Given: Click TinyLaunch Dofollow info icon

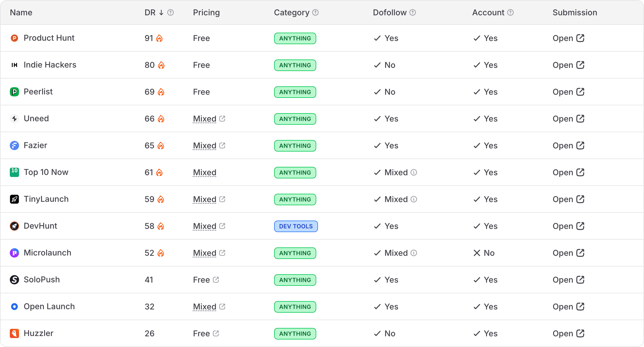Looking at the screenshot, I should coord(414,199).
